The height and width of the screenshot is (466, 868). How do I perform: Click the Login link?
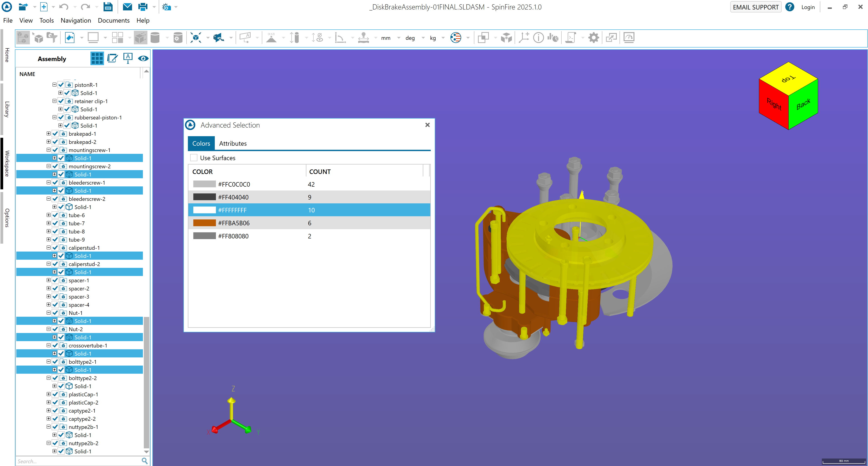[x=808, y=7]
